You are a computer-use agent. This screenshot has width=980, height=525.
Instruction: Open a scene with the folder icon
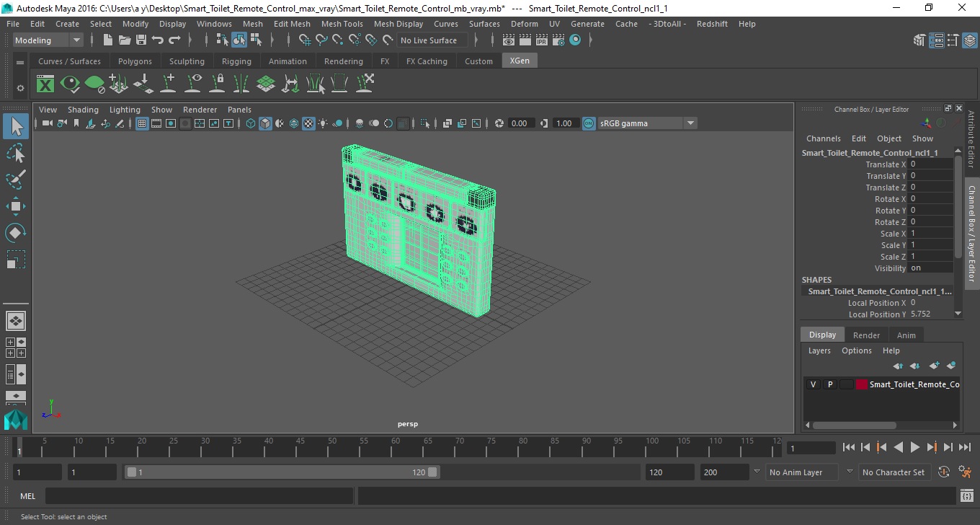[125, 40]
